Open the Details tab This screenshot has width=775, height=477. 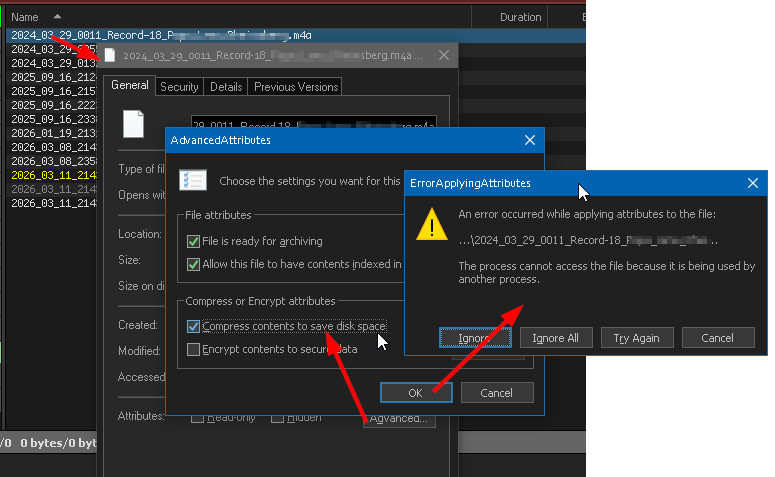pos(226,87)
